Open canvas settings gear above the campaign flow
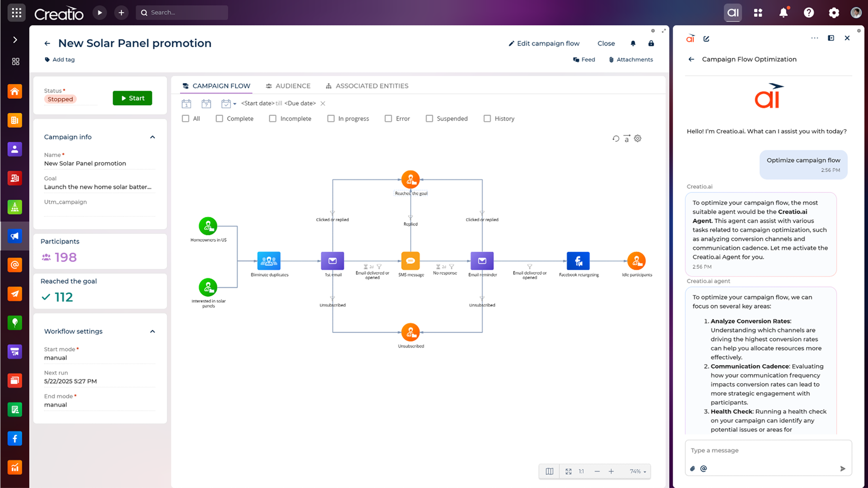Screen dimensions: 868x488 (x=637, y=138)
